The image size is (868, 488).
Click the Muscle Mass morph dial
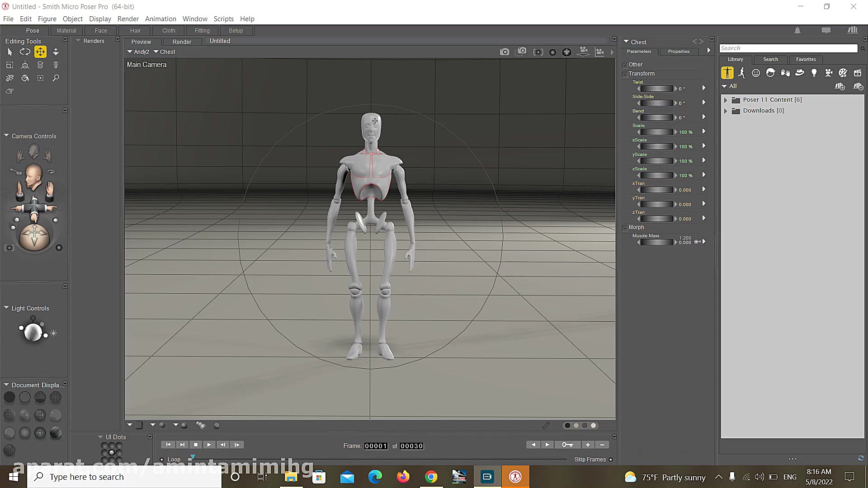[x=657, y=242]
